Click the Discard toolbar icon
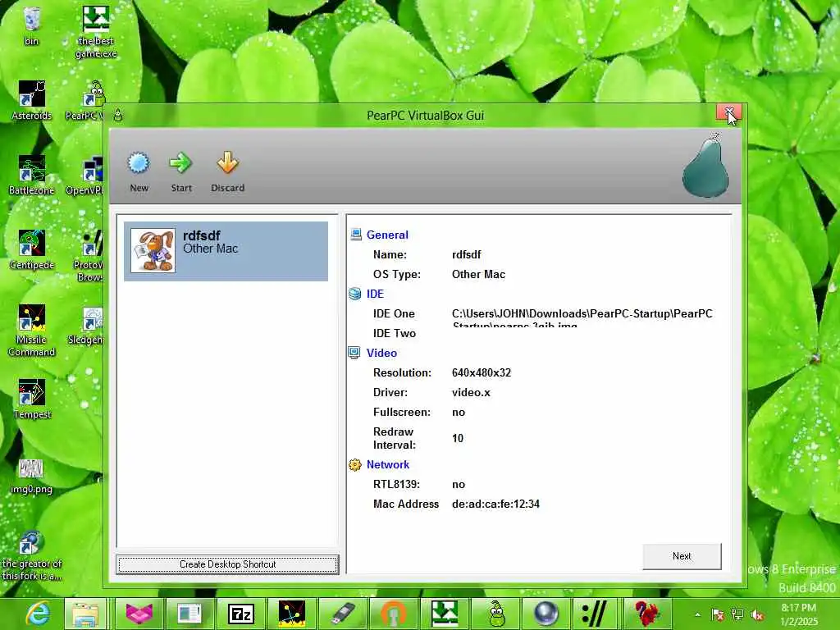Image resolution: width=840 pixels, height=630 pixels. click(228, 171)
